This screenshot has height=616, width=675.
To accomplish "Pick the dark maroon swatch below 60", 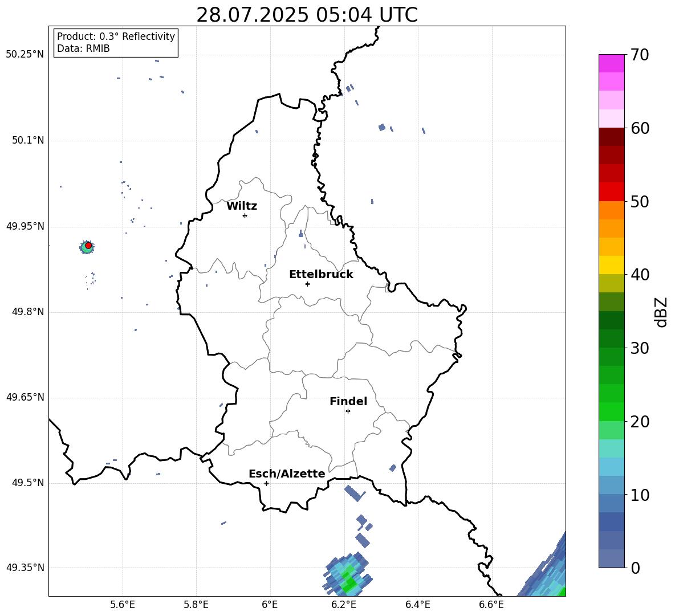I will [611, 137].
